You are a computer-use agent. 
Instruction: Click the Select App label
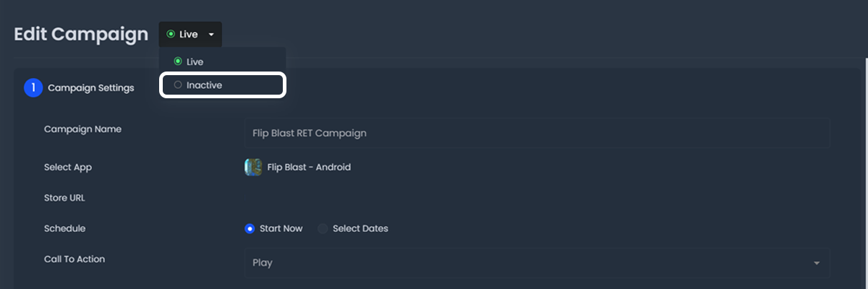[68, 167]
